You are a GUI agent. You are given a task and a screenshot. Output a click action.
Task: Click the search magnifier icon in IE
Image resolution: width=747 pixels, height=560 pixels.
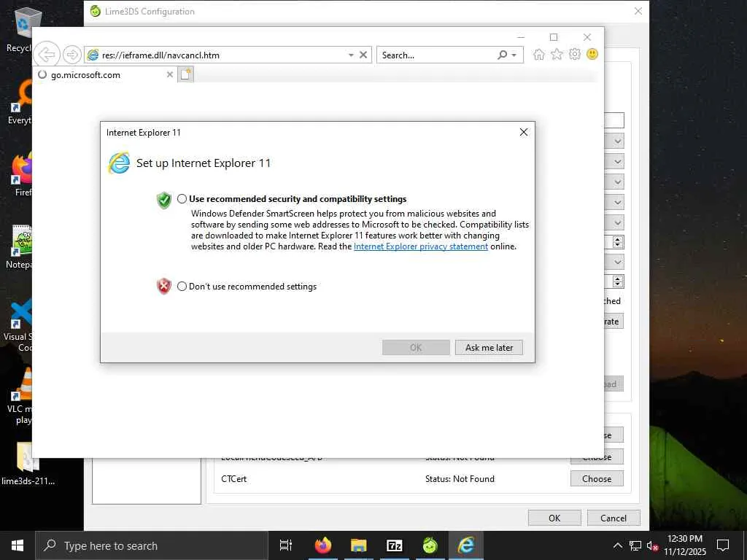click(502, 55)
